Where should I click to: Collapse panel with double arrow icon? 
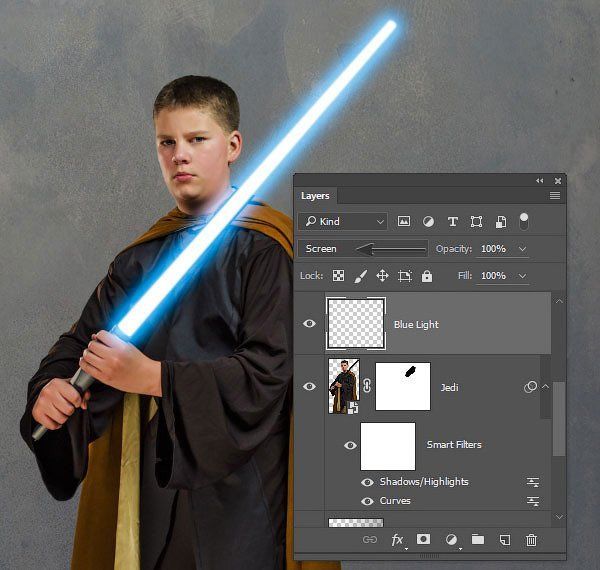tap(540, 181)
